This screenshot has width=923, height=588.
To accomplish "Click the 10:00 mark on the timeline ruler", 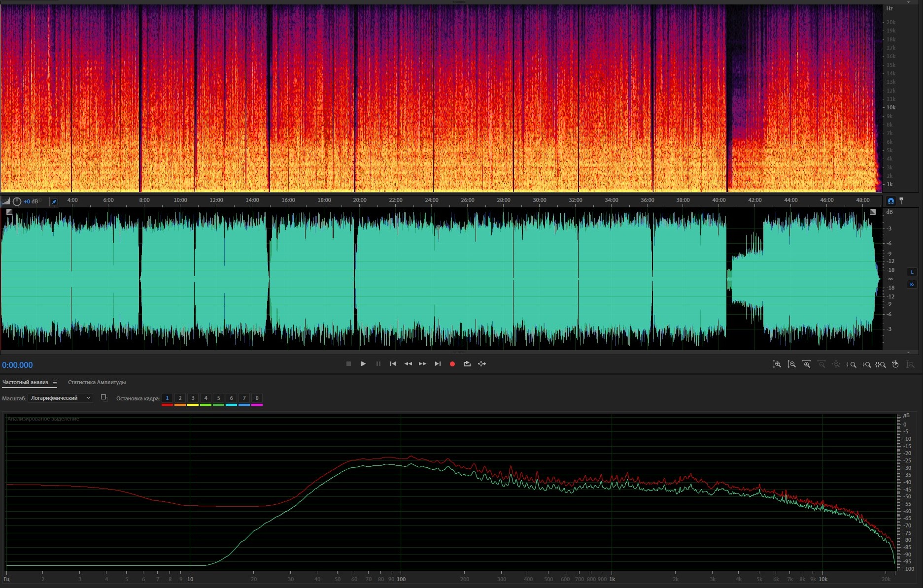I will pos(180,200).
